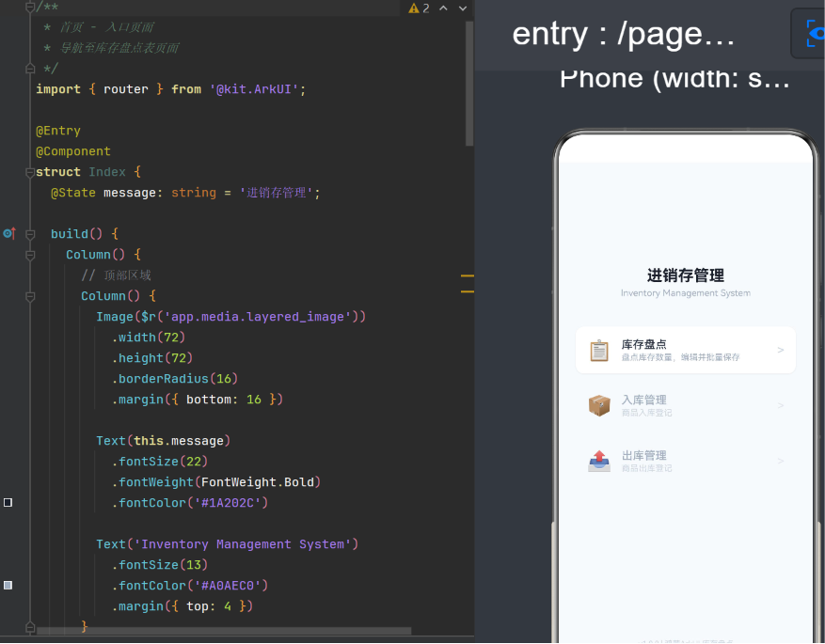Tap the chevron arrow on the 入库管理 row

click(x=780, y=405)
